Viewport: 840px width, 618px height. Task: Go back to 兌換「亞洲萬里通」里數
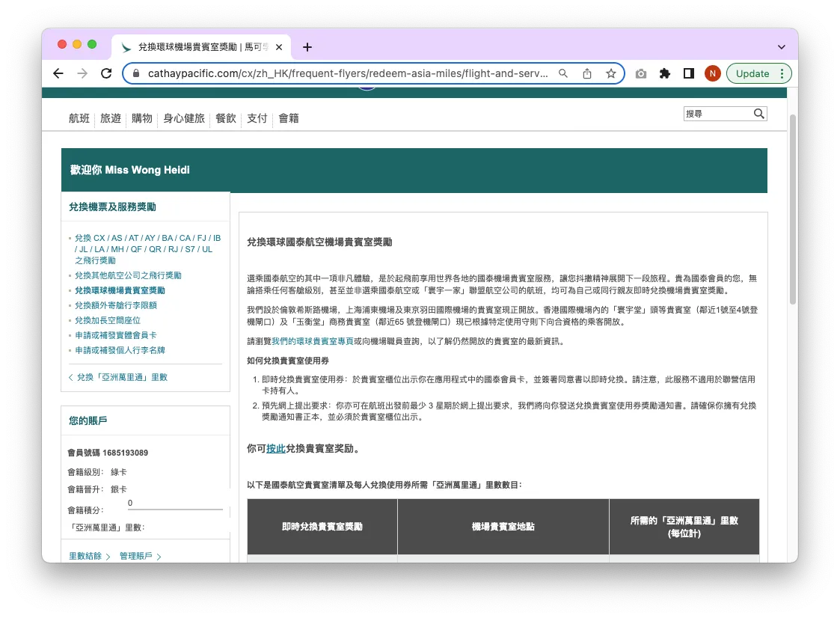pyautogui.click(x=118, y=377)
